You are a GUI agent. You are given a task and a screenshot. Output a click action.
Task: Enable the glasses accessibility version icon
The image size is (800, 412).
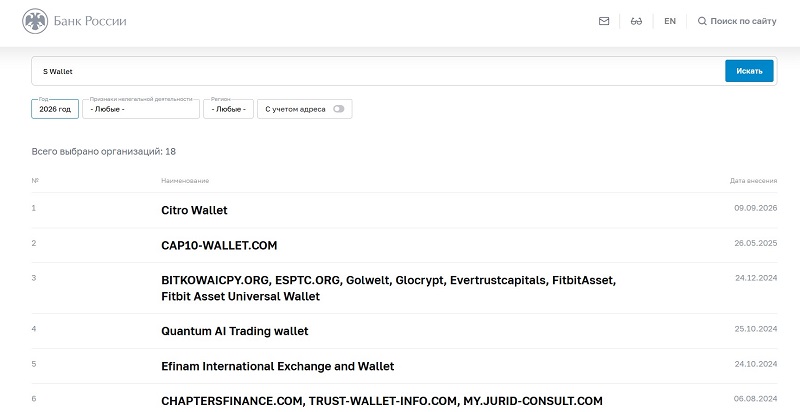636,21
